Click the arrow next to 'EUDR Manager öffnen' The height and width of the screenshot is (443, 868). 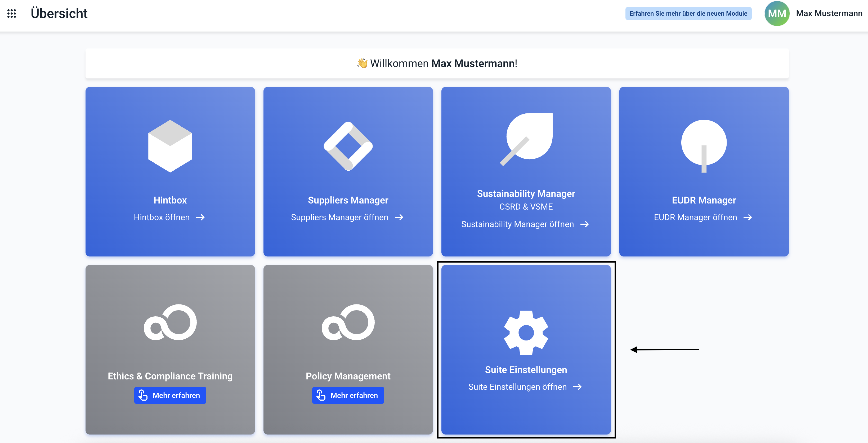(x=748, y=218)
